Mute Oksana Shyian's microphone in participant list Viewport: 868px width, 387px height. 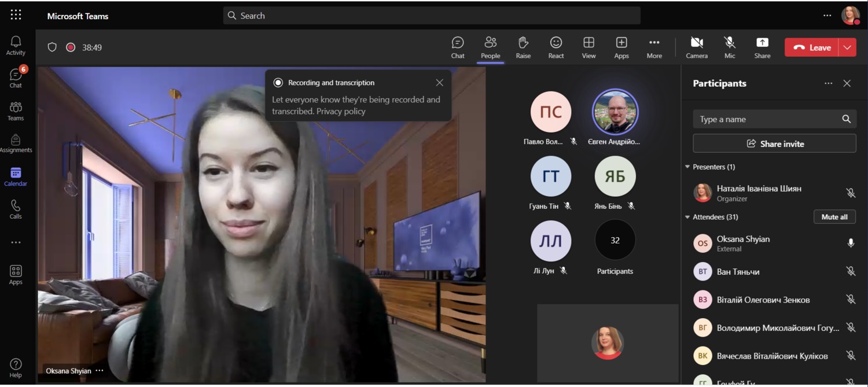(851, 244)
